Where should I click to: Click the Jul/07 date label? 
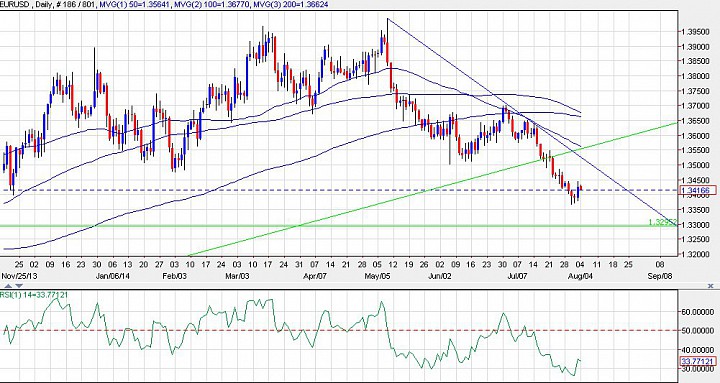point(517,276)
